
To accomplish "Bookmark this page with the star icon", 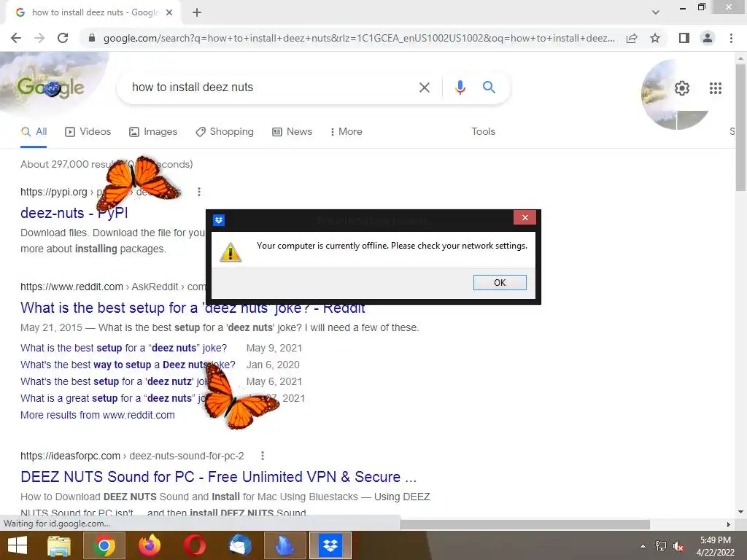I will pyautogui.click(x=655, y=38).
